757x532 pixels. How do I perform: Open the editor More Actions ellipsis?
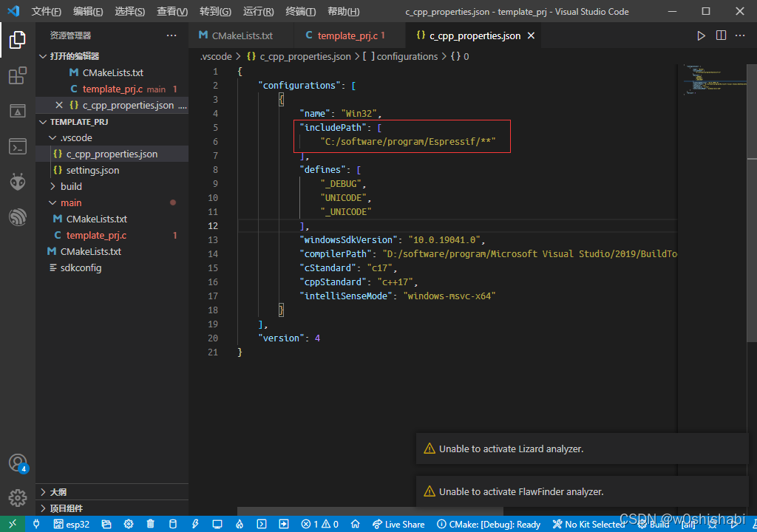[740, 35]
